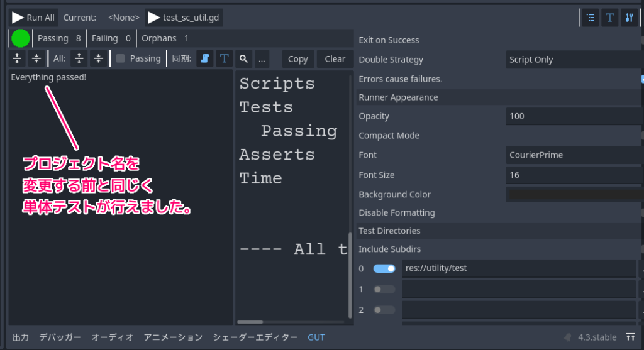
Task: Edit the Opacity value 100
Action: (x=575, y=116)
